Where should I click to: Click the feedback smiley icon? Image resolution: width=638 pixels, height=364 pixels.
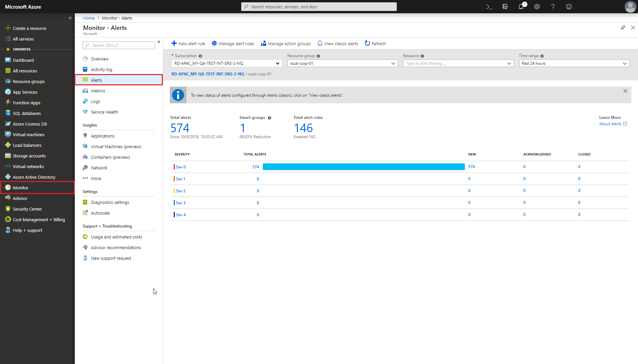(x=569, y=7)
